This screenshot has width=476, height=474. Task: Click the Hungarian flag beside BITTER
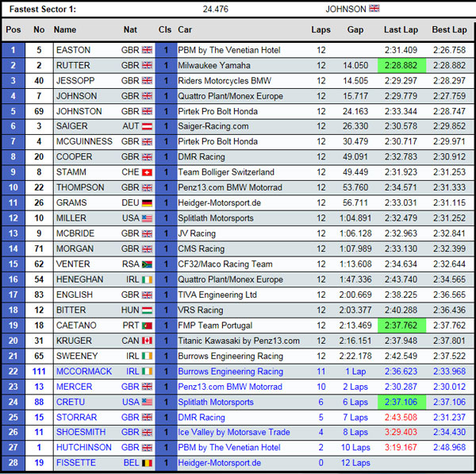point(147,310)
